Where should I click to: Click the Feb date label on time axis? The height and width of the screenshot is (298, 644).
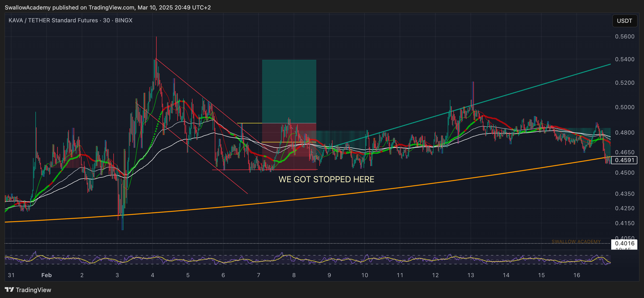click(47, 275)
